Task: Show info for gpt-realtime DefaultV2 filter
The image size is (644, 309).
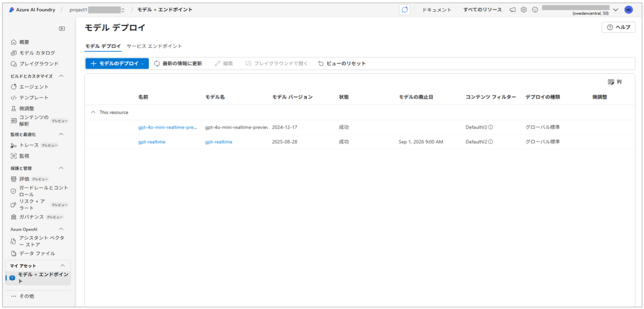Action: coord(491,142)
